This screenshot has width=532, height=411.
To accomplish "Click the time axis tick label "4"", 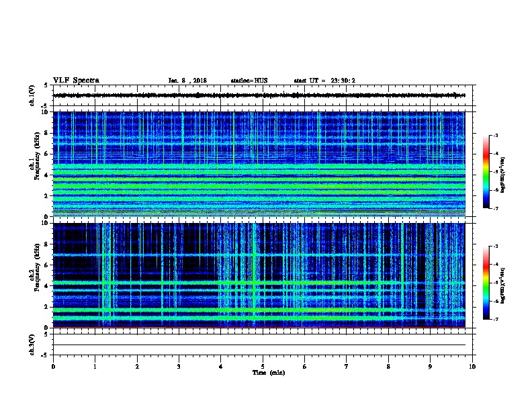I will coord(221,367).
